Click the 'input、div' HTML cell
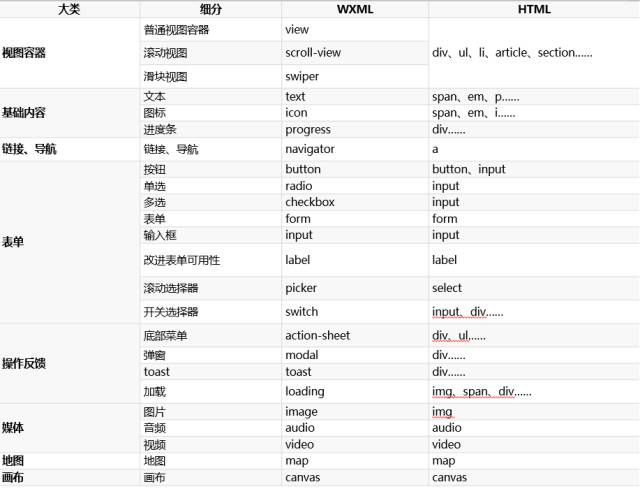The height and width of the screenshot is (489, 640). [534, 312]
